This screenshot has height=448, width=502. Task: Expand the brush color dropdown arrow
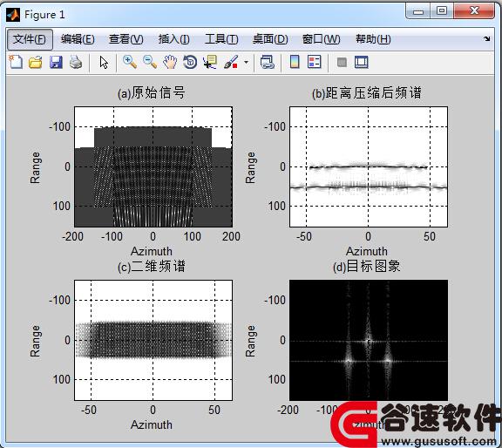(246, 62)
